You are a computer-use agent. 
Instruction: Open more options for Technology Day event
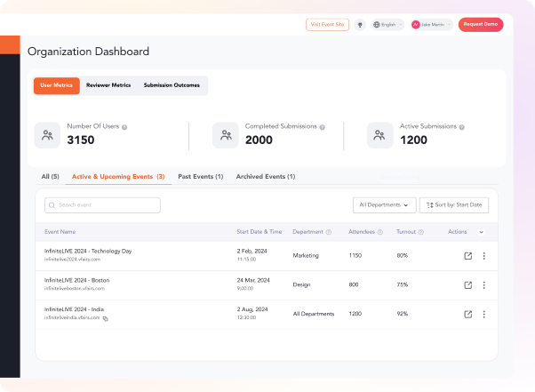tap(483, 256)
